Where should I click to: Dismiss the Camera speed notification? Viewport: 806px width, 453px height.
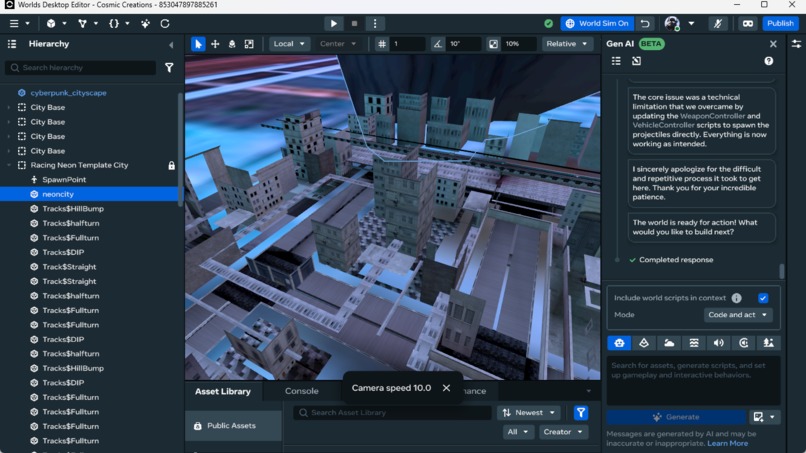(446, 388)
